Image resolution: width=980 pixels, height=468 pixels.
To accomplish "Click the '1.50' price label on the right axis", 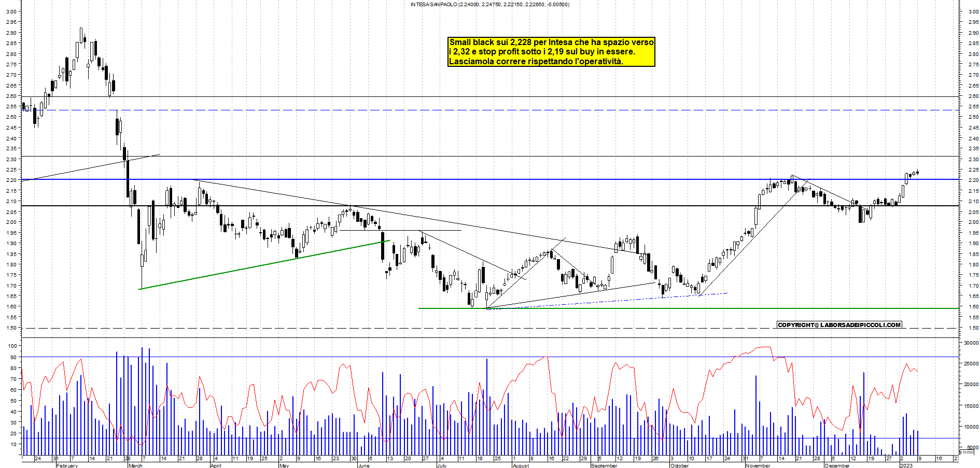I will [x=973, y=328].
